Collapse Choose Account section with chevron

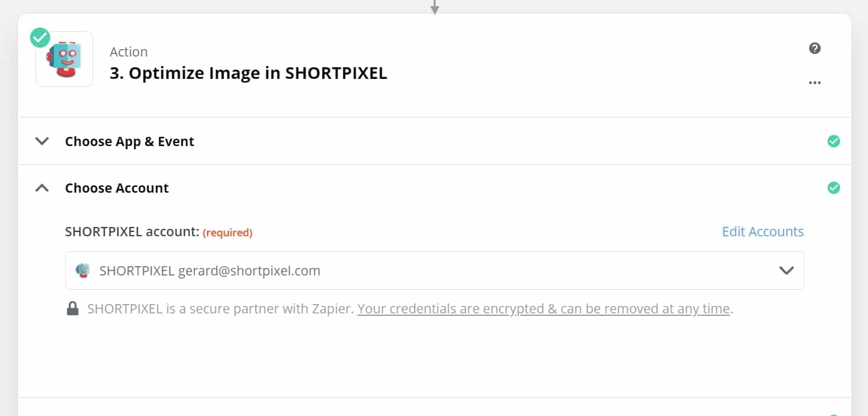[x=42, y=188]
